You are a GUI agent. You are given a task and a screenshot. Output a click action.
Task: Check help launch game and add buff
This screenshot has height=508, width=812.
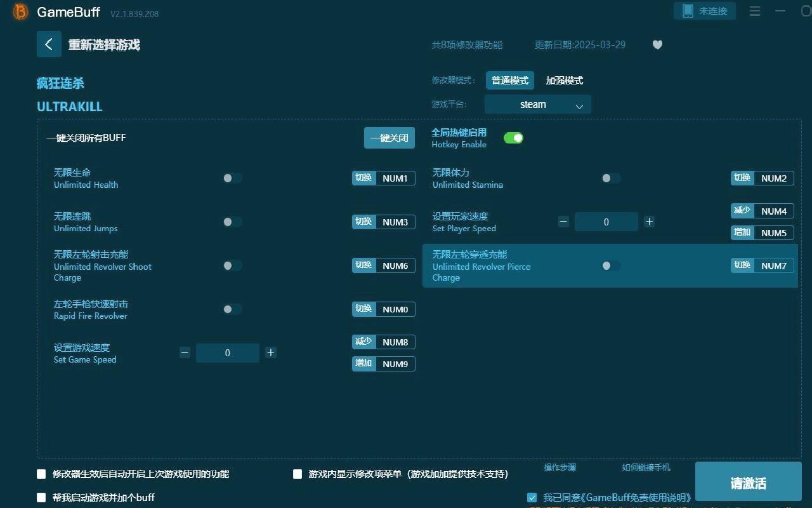click(41, 497)
